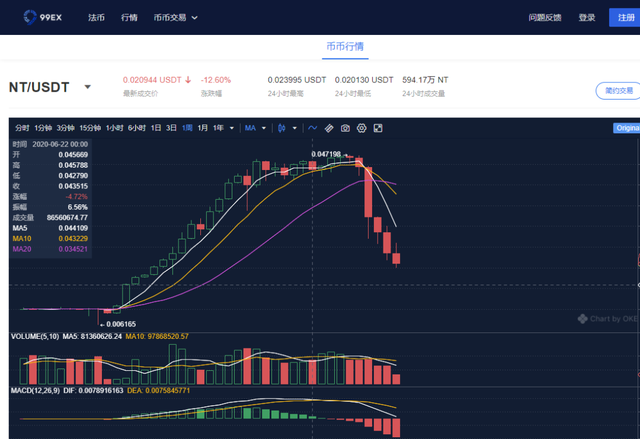The image size is (640, 439).
Task: Select the 1日 daily interval
Action: (x=156, y=128)
